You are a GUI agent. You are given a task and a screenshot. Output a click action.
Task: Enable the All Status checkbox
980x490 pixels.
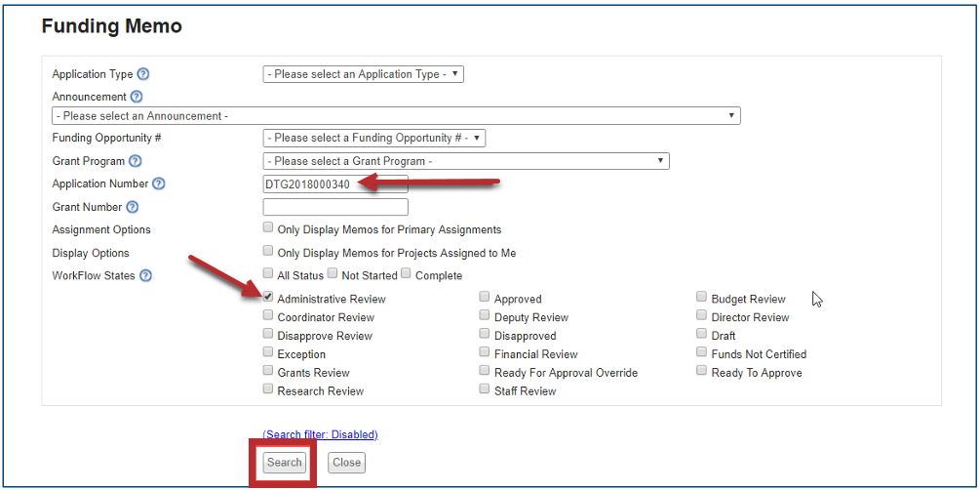pos(268,274)
